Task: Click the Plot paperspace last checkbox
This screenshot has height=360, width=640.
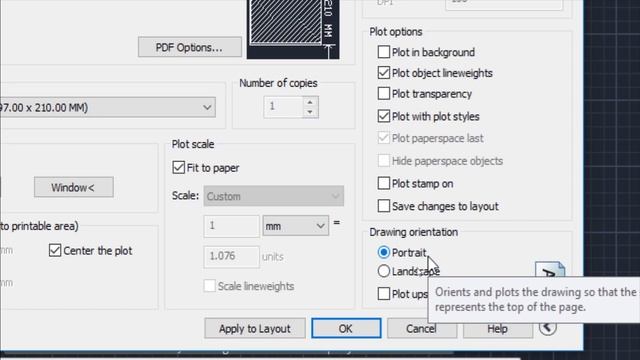Action: click(x=384, y=138)
